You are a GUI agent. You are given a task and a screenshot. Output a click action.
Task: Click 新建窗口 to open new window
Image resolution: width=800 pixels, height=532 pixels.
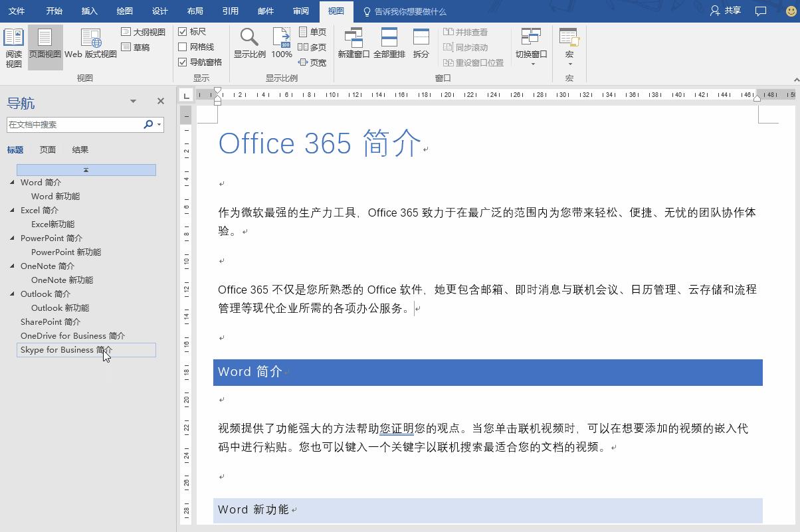coord(354,42)
